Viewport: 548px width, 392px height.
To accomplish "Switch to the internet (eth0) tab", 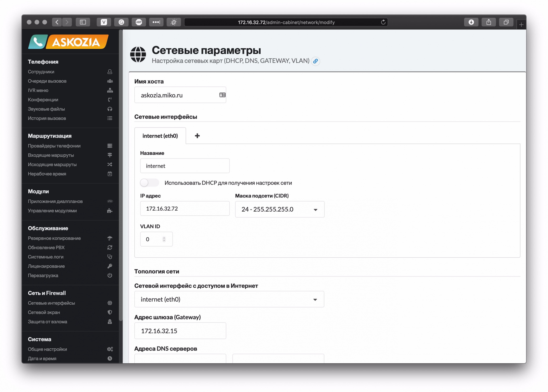I will pyautogui.click(x=160, y=136).
